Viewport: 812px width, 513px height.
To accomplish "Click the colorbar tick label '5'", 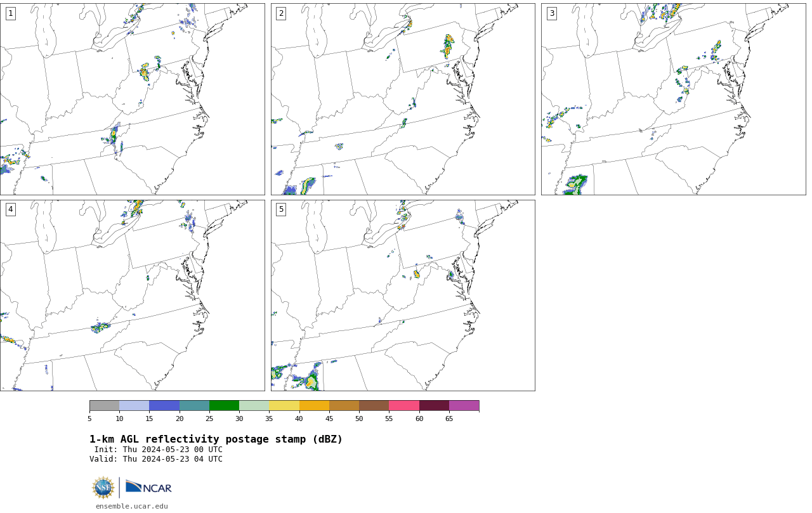I will (89, 419).
